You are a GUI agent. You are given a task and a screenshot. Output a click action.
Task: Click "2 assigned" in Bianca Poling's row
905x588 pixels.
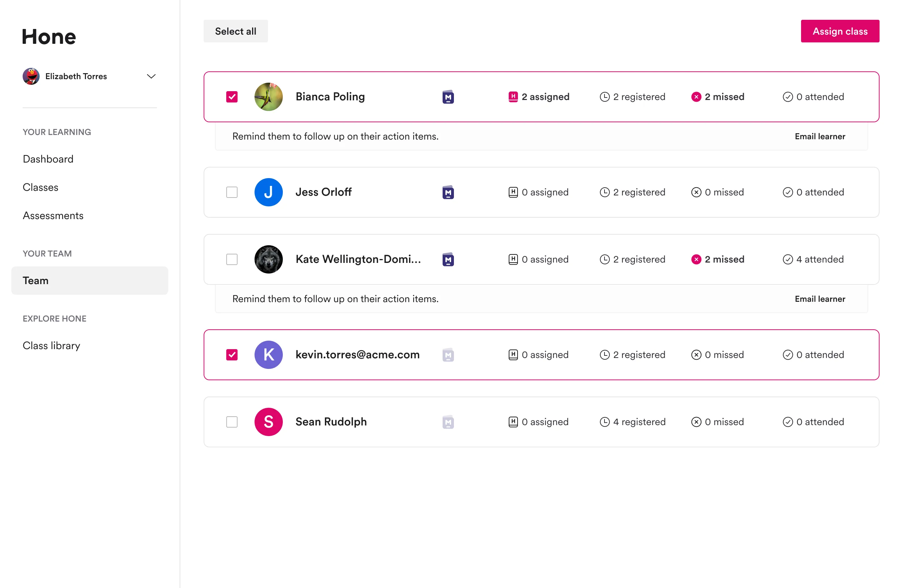[546, 97]
